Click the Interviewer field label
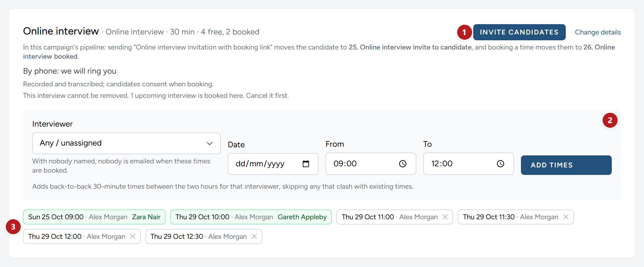This screenshot has width=644, height=267. coord(52,124)
